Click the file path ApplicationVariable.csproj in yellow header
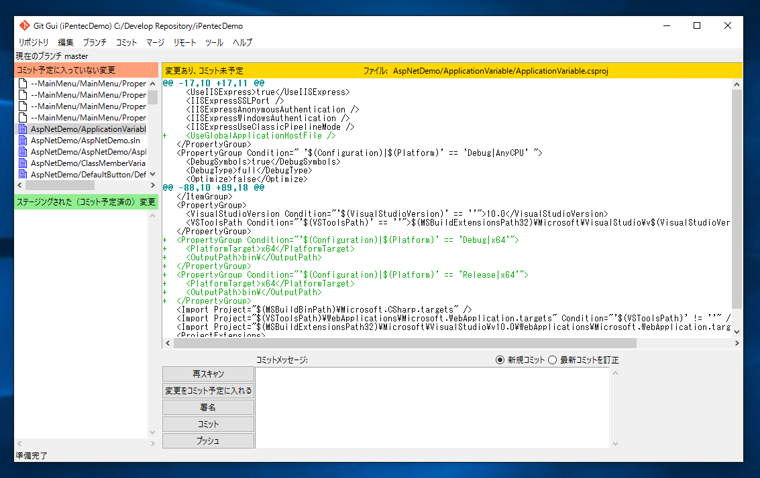The image size is (760, 478). pos(500,71)
